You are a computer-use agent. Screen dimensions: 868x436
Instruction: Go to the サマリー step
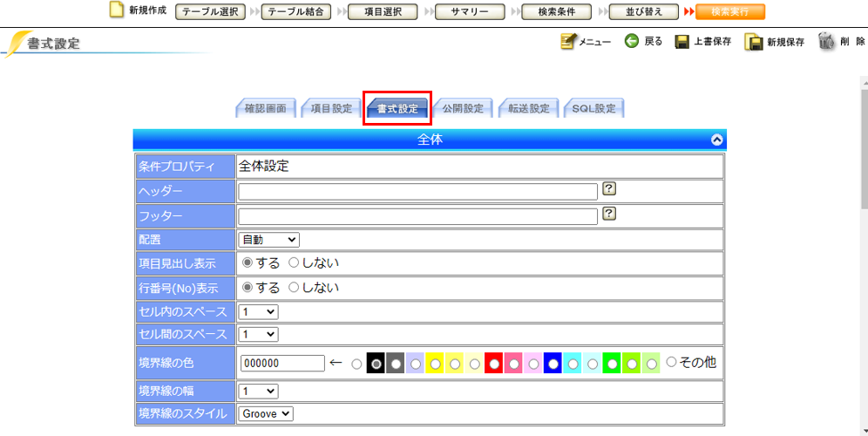click(x=470, y=11)
